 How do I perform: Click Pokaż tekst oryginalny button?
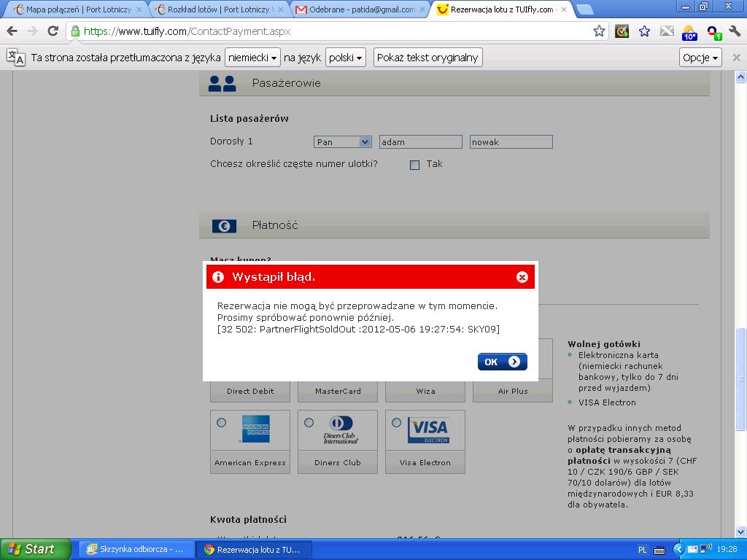coord(427,58)
